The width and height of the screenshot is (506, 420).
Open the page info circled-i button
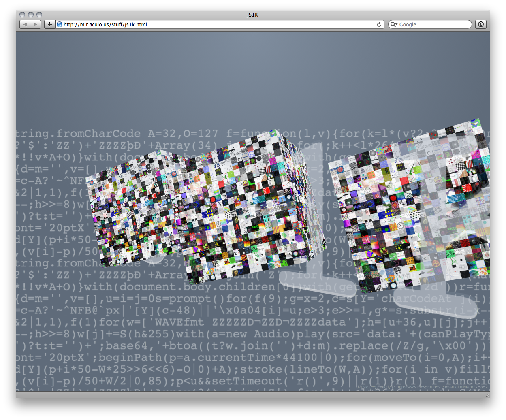pyautogui.click(x=480, y=24)
